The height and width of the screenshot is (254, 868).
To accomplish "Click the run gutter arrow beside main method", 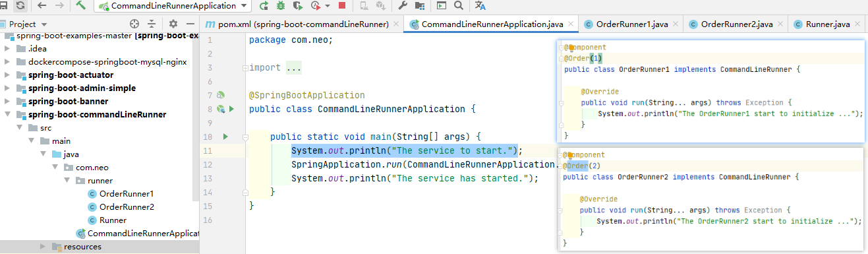I will pos(225,137).
